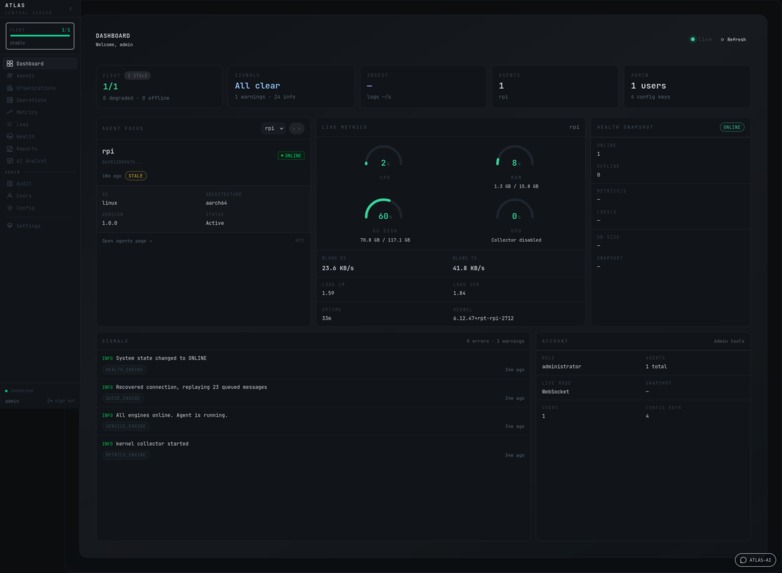Click the green ONLINE badge next to rpi
This screenshot has width=782, height=573.
click(291, 156)
